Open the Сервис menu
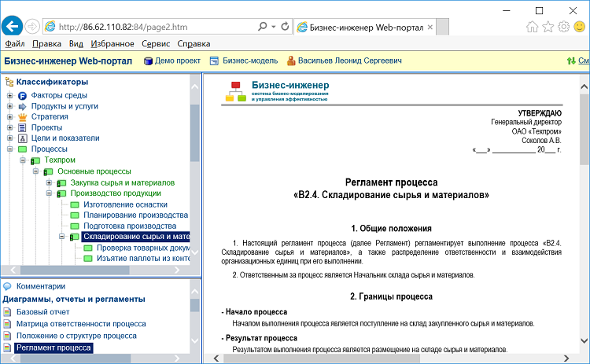The height and width of the screenshot is (364, 590). point(156,44)
